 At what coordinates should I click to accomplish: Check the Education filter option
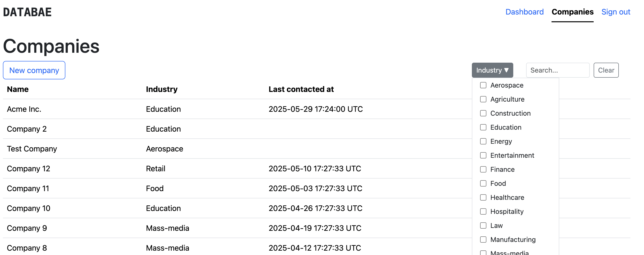[483, 127]
